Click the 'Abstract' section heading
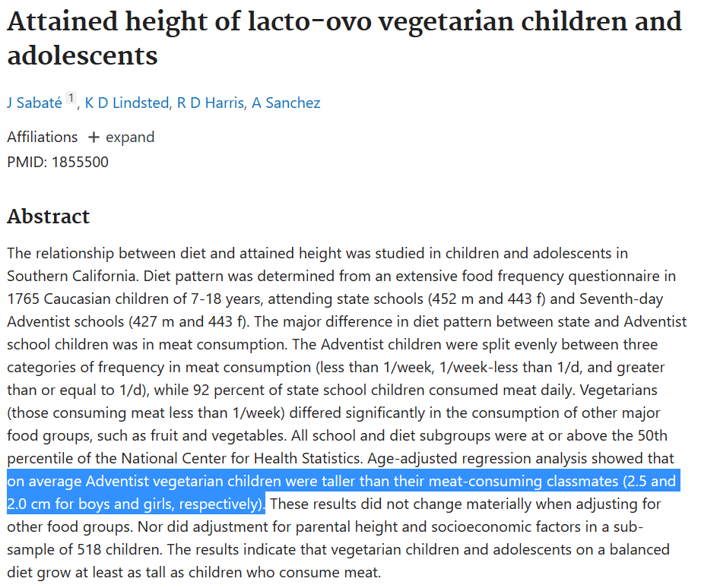This screenshot has height=588, width=701. pos(48,217)
